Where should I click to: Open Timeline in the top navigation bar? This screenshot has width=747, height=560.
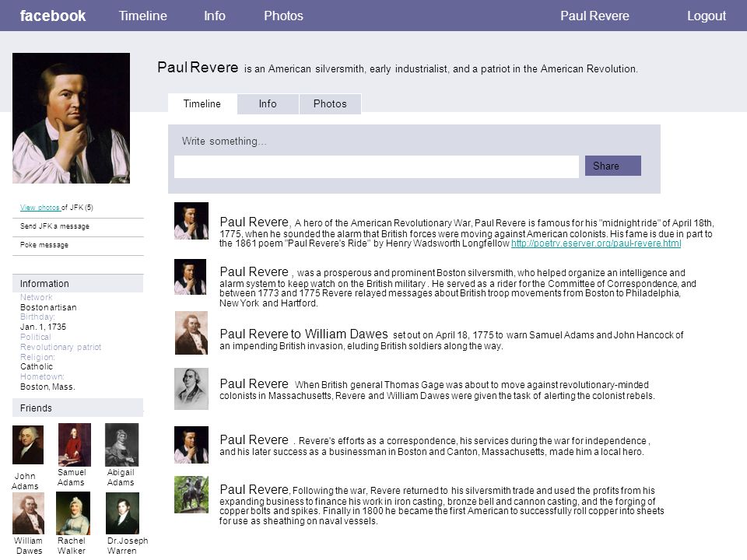[143, 16]
